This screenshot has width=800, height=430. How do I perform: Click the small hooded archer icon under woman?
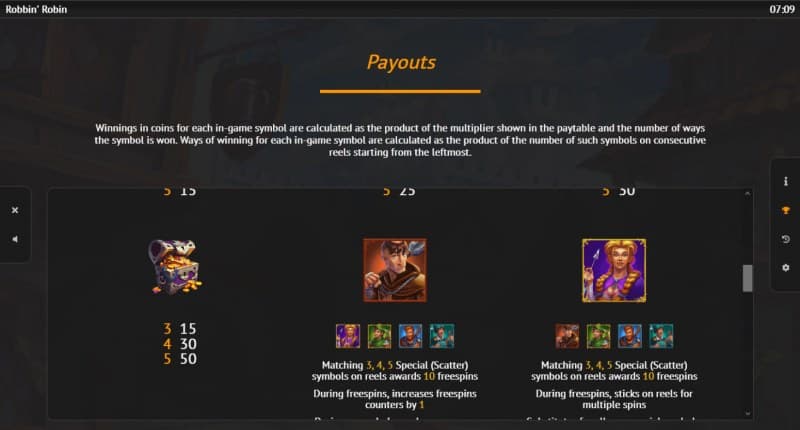coord(567,336)
